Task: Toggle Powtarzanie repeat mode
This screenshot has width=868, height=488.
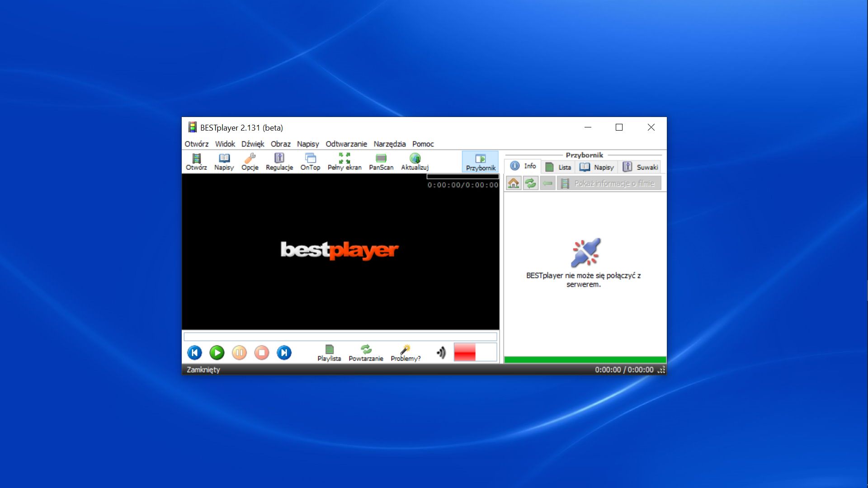Action: tap(366, 352)
